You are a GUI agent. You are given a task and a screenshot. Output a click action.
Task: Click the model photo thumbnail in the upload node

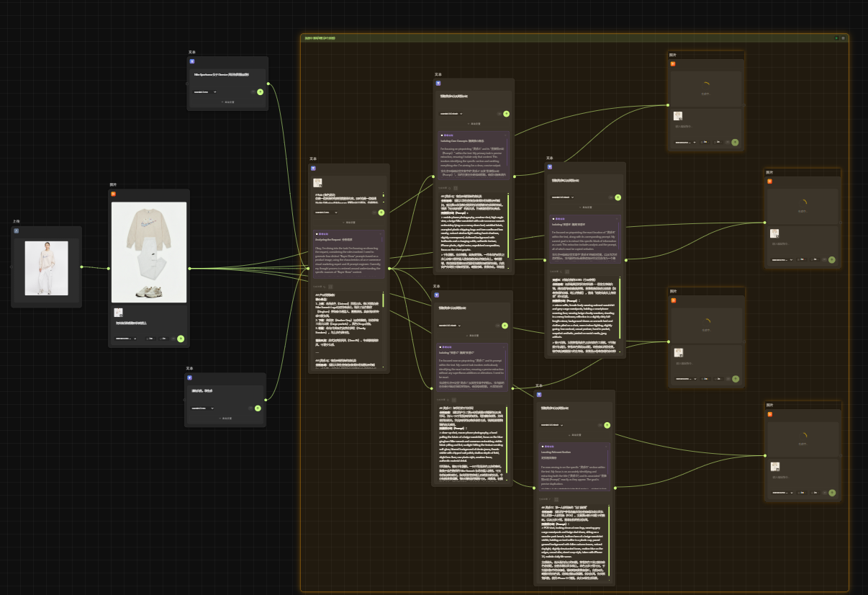(x=46, y=268)
